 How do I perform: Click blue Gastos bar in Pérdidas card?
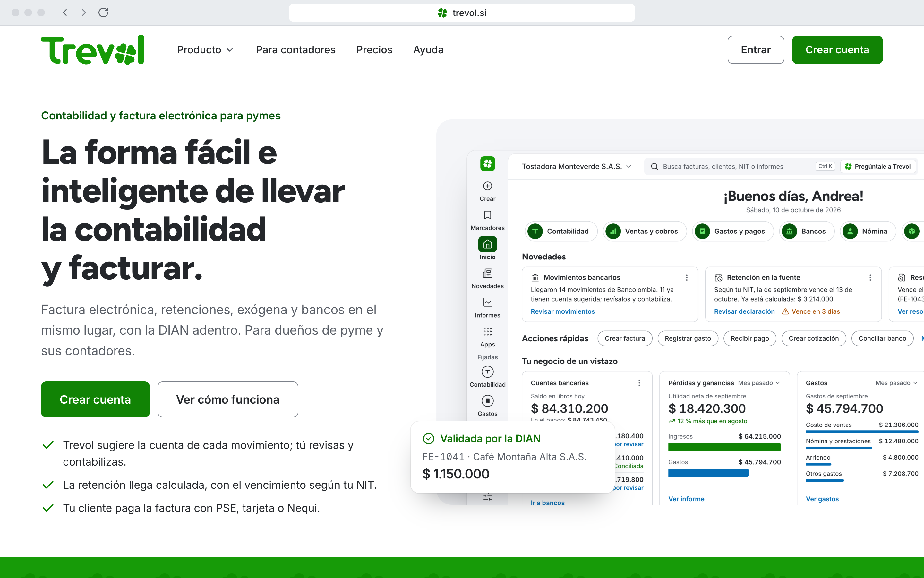click(x=708, y=473)
